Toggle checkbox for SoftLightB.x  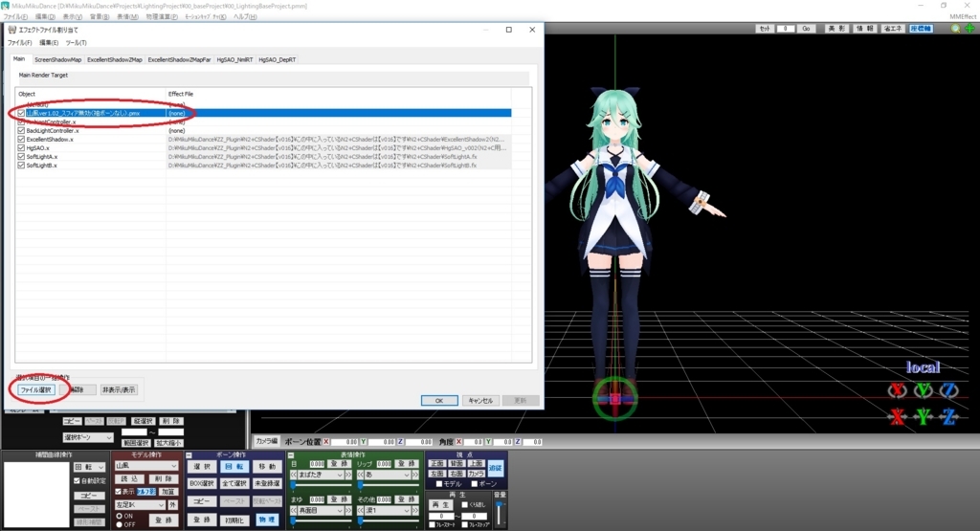21,166
